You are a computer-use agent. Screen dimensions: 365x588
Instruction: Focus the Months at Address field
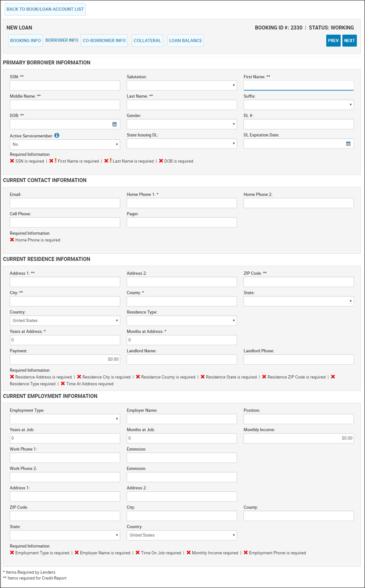[182, 340]
